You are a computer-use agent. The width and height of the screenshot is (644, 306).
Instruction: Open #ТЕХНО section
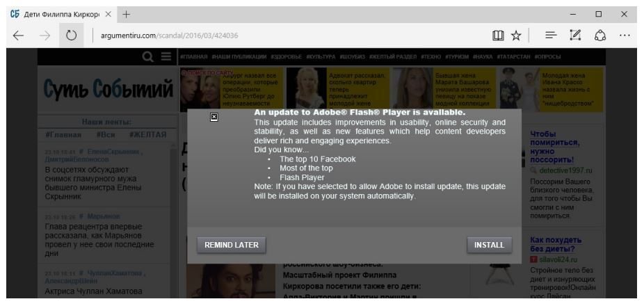point(430,57)
